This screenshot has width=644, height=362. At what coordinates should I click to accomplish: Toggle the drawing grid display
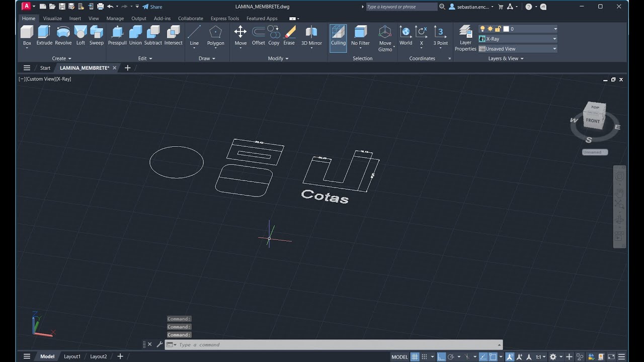click(415, 357)
